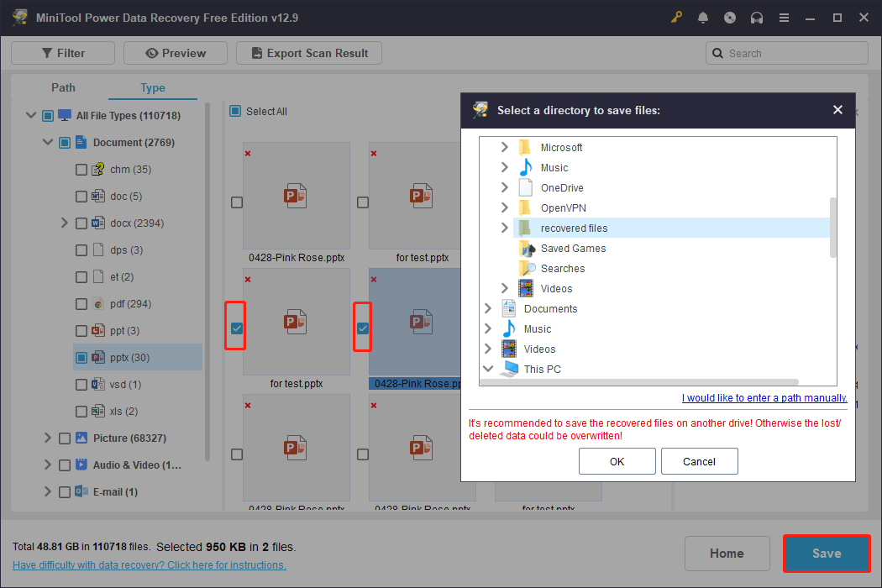Expand the OpenVPN folder

coord(505,207)
